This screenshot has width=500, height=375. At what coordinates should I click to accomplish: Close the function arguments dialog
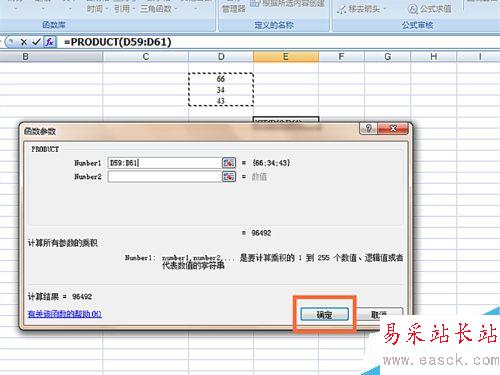393,128
